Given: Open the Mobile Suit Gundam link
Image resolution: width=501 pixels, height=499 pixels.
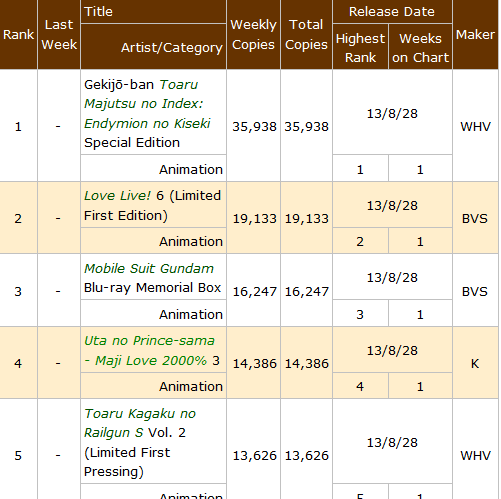Looking at the screenshot, I should pos(149,269).
